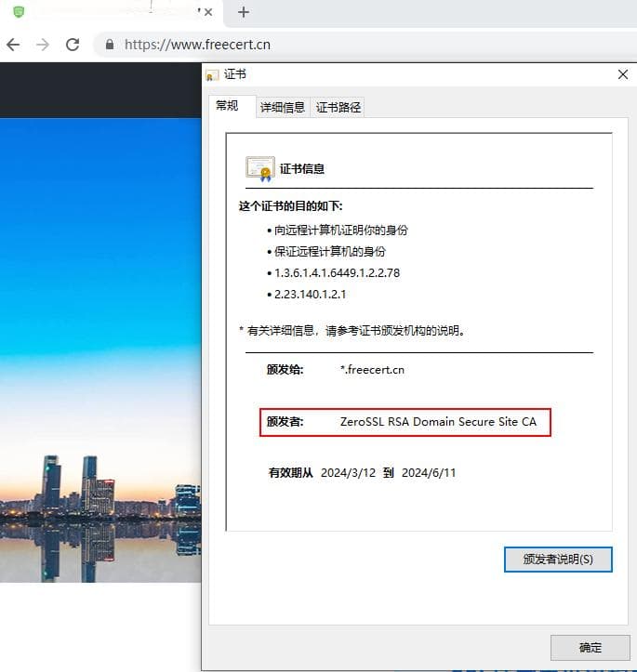Reload the freecert.cn page
Image resolution: width=637 pixels, height=672 pixels.
click(73, 45)
